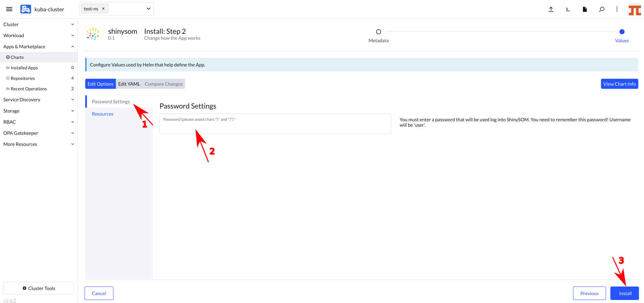This screenshot has height=303, width=644.
Task: Remove the test-ns namespace filter
Action: pyautogui.click(x=103, y=8)
